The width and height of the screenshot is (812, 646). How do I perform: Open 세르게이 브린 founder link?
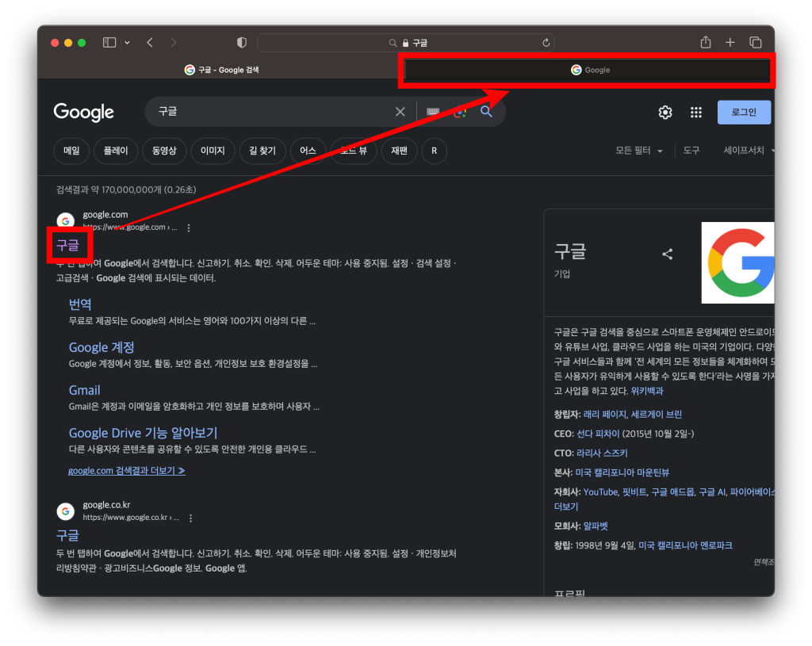click(x=656, y=414)
